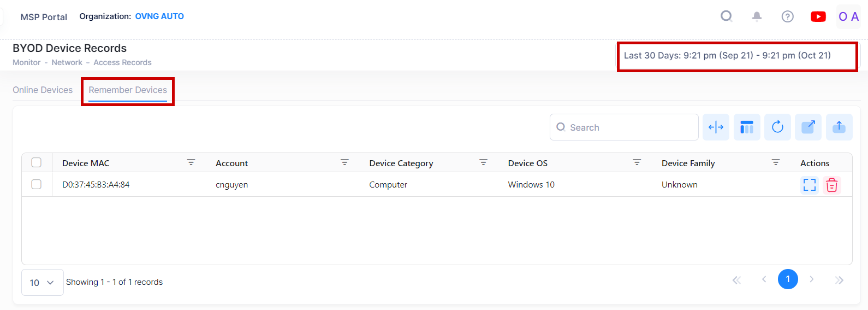Open the Account column filter
The image size is (868, 310).
[x=344, y=162]
